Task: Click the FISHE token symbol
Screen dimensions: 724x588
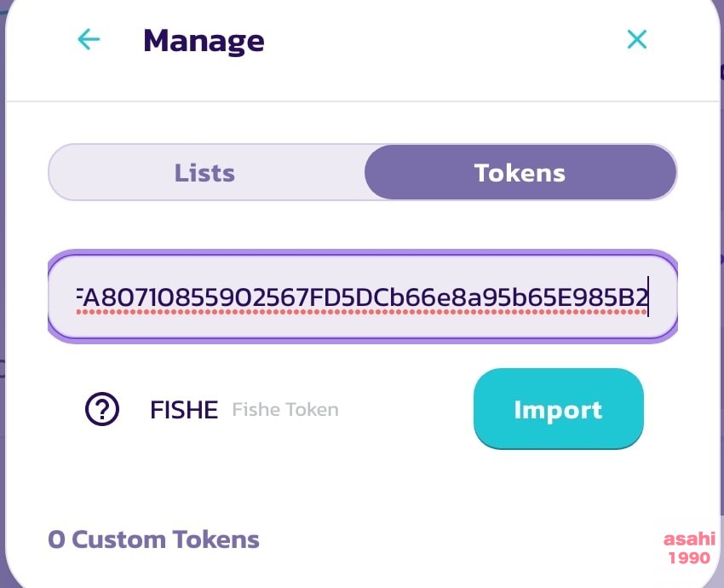Action: (184, 410)
